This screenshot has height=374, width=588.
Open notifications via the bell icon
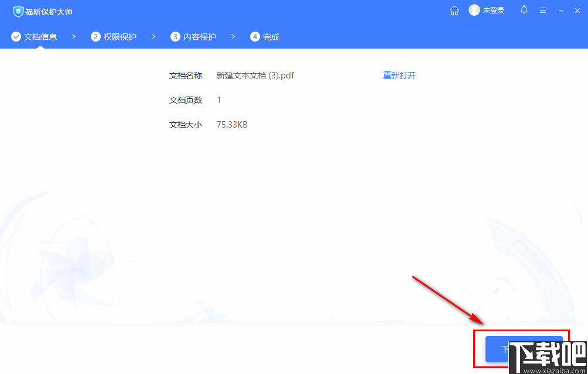coord(524,10)
